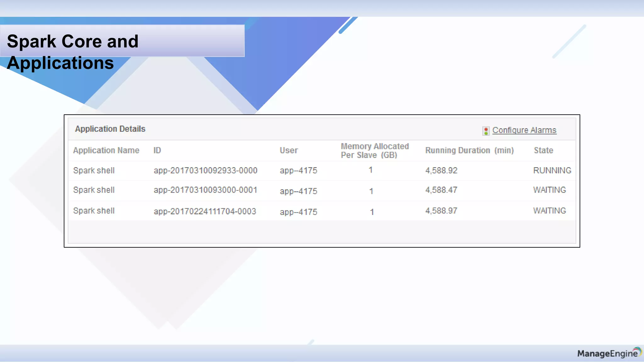The image size is (644, 362).
Task: Click user app--4175 for app ending 0001
Action: (x=298, y=191)
